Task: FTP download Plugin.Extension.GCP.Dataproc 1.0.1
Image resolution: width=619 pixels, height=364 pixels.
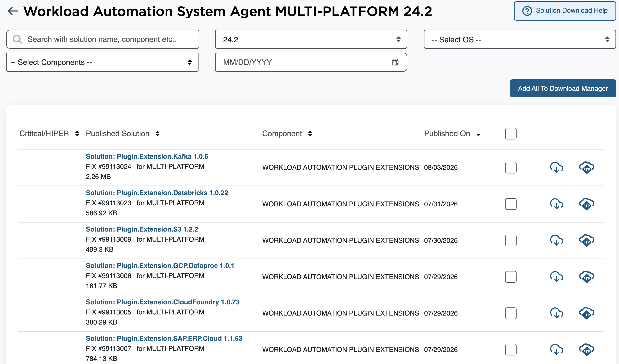Action: point(587,277)
